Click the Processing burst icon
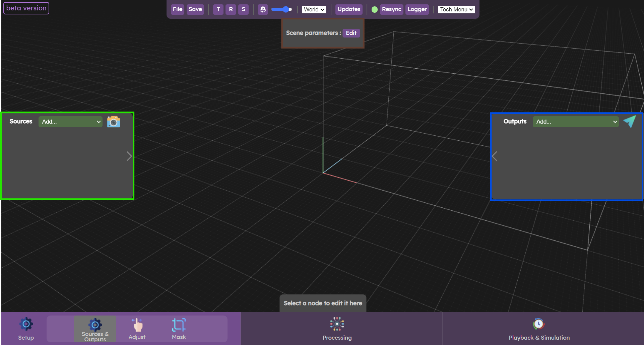Viewport: 644px width, 345px height. pos(337,324)
